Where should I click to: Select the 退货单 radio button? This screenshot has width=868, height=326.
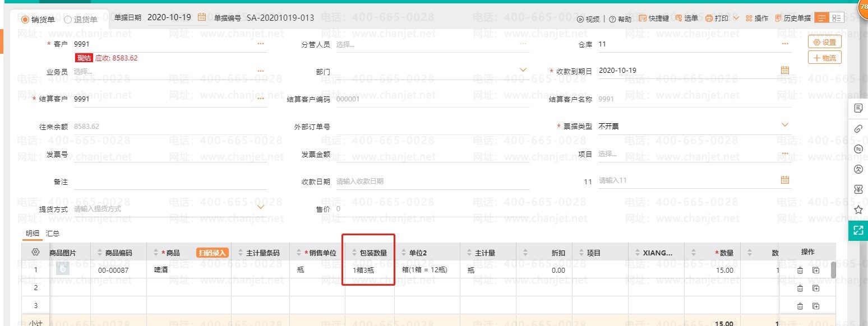tap(68, 19)
